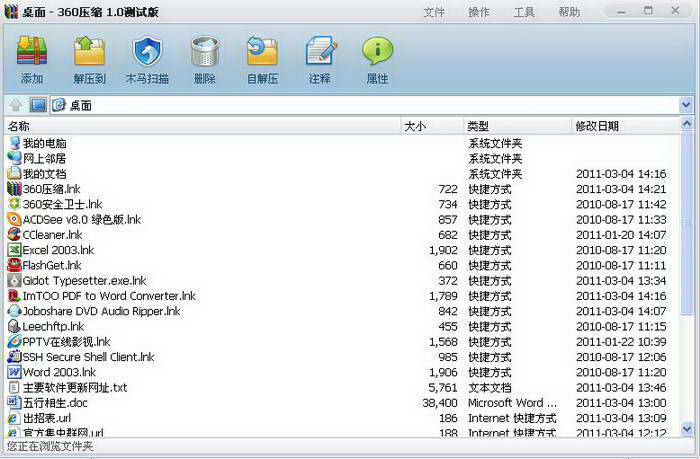Click the 解压到 (Extract to) toolbar icon
Viewport: 700px width, 459px height.
coord(89,51)
